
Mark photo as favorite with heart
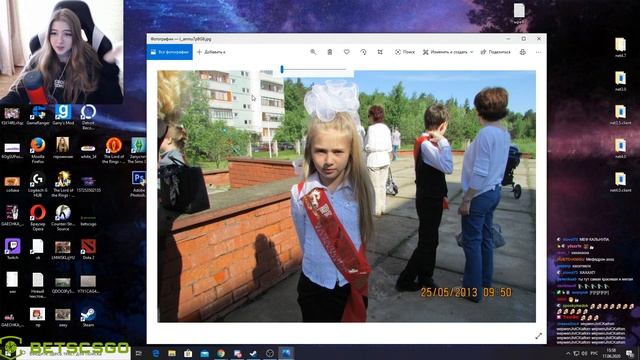[347, 52]
